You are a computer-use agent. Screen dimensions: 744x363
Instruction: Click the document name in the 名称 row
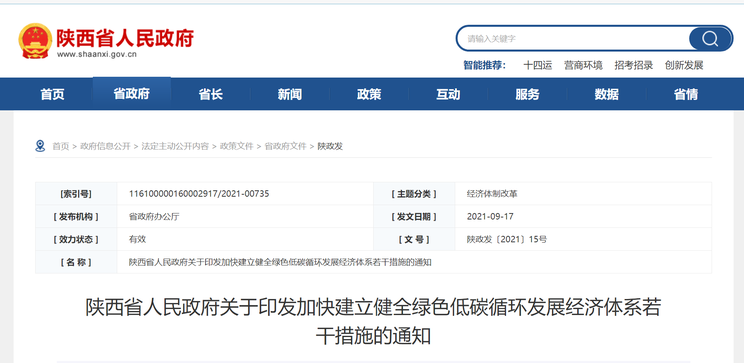[280, 262]
